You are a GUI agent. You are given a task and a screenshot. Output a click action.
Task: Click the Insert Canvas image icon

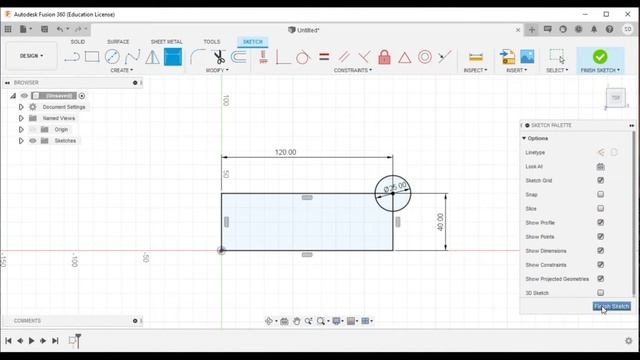[527, 57]
